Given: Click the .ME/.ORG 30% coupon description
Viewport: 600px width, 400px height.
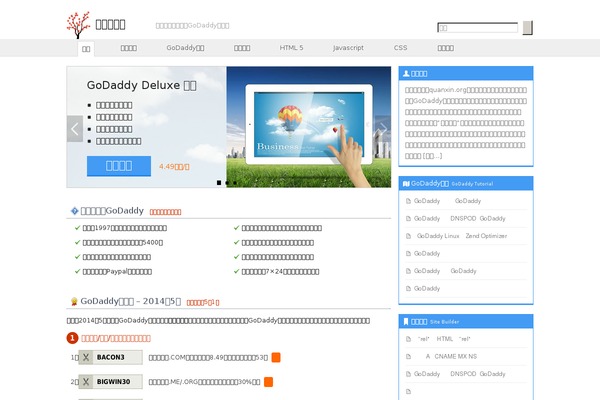Looking at the screenshot, I should click(x=204, y=382).
